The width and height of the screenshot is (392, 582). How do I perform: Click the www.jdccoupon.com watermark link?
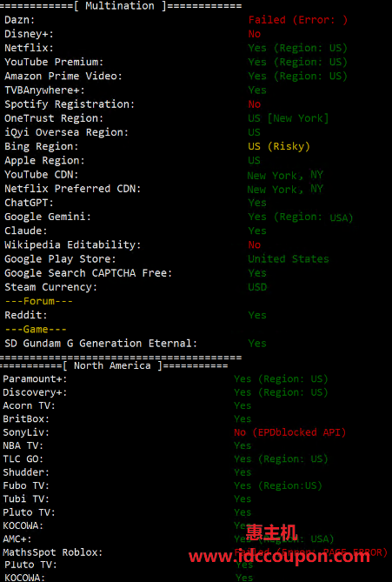click(x=279, y=557)
